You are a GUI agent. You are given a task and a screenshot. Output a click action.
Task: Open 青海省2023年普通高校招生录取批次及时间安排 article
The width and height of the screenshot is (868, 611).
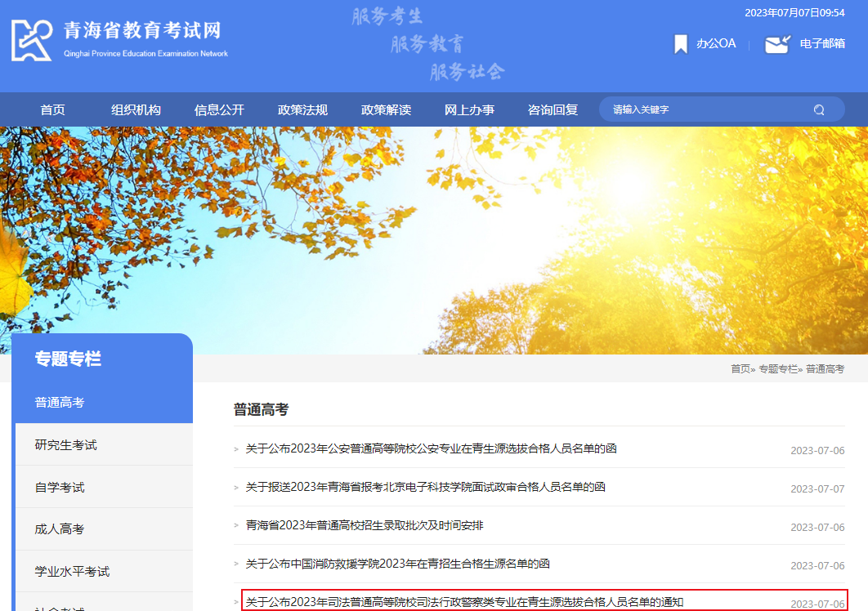[365, 525]
